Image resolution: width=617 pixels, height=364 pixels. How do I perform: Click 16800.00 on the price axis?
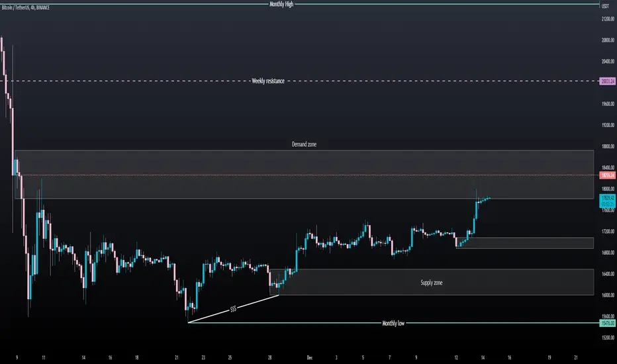608,253
